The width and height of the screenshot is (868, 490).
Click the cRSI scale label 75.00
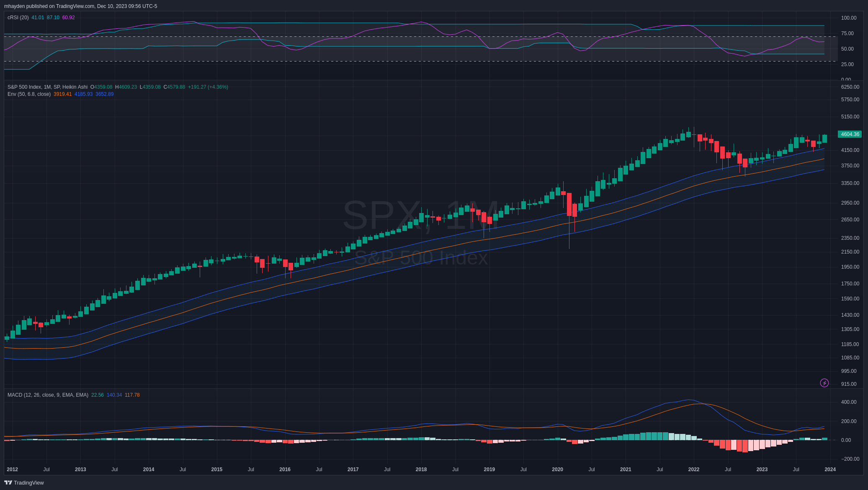pos(847,33)
